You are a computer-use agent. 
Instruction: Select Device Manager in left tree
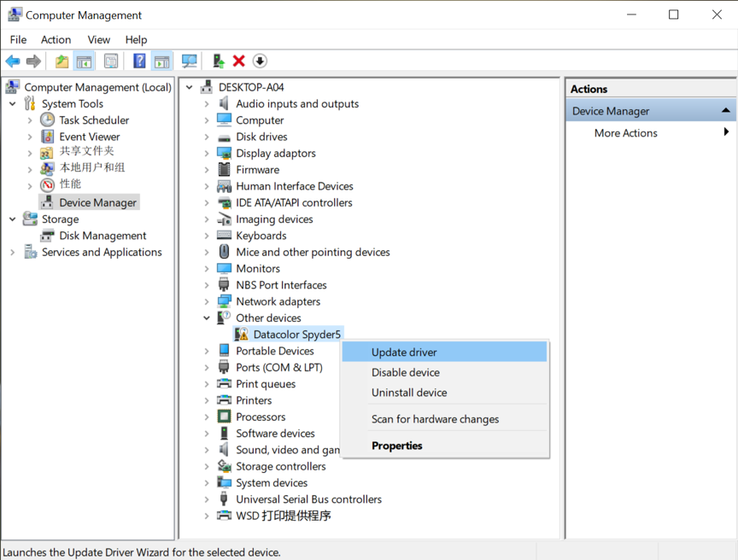pyautogui.click(x=97, y=202)
